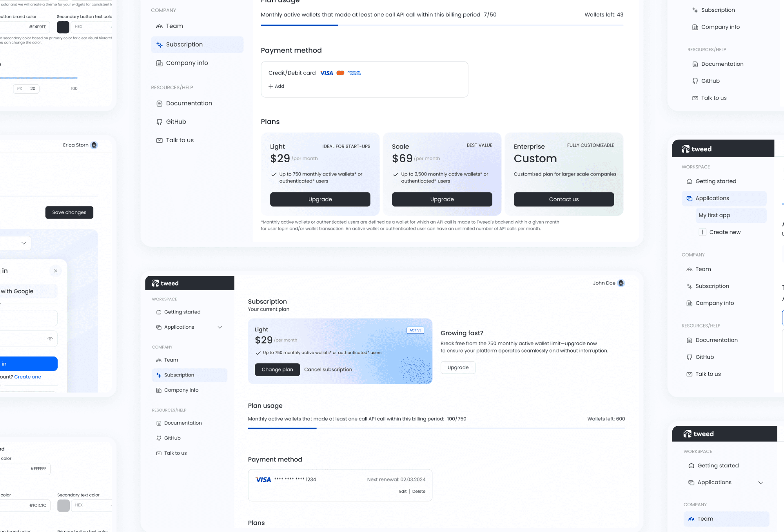The image size is (784, 532).
Task: Click the Change plan button
Action: [277, 370]
